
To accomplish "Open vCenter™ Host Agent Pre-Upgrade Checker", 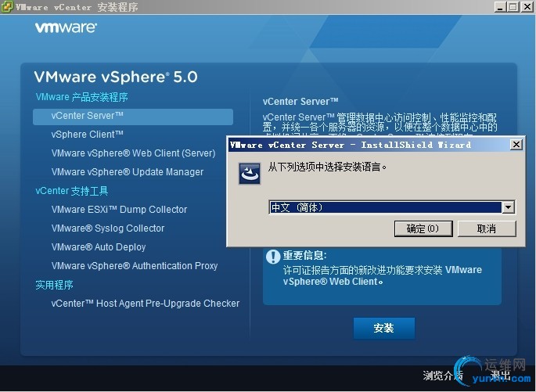I will (x=146, y=304).
